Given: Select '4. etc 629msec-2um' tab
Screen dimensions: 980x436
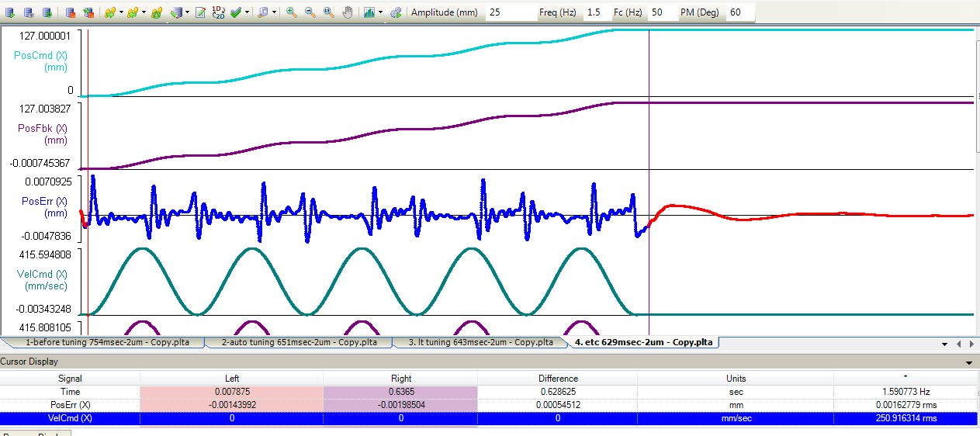Looking at the screenshot, I should (643, 342).
